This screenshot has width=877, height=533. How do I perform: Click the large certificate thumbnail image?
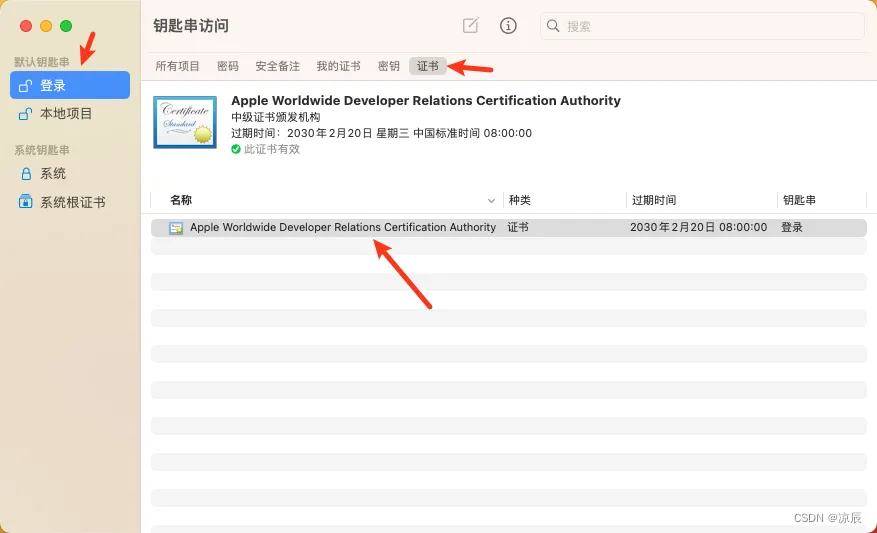coord(185,122)
